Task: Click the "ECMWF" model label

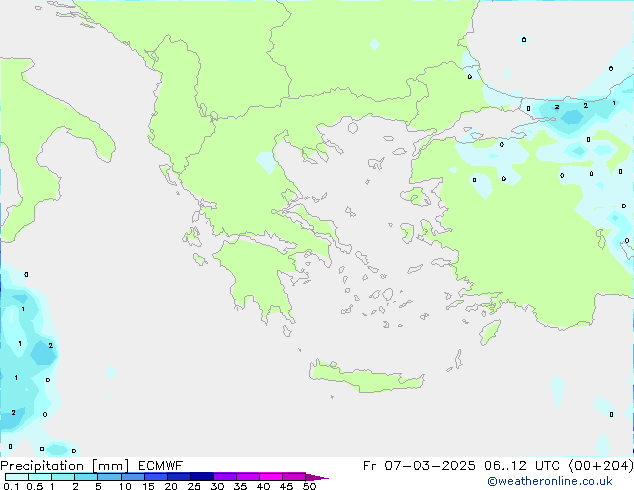Action: tap(160, 466)
